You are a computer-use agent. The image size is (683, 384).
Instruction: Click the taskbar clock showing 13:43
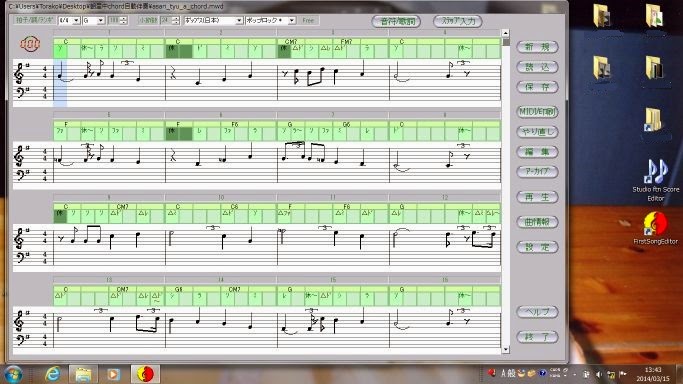(x=653, y=374)
